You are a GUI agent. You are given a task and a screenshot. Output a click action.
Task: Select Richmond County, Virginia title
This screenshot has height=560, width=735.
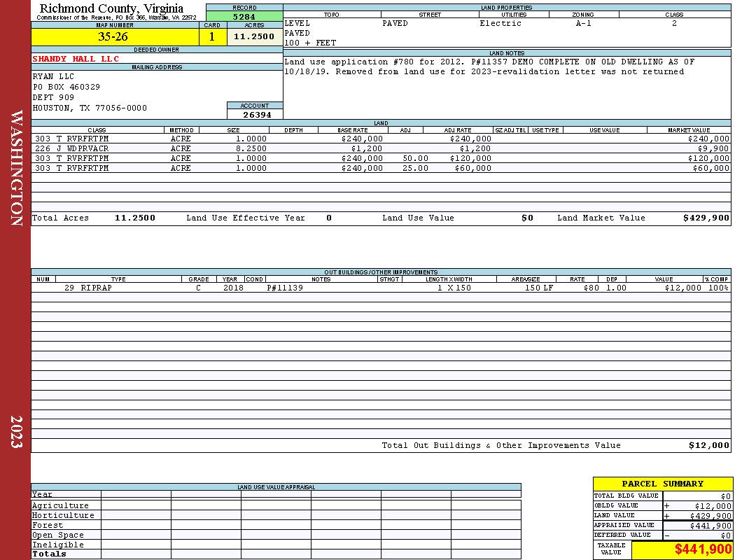[111, 8]
